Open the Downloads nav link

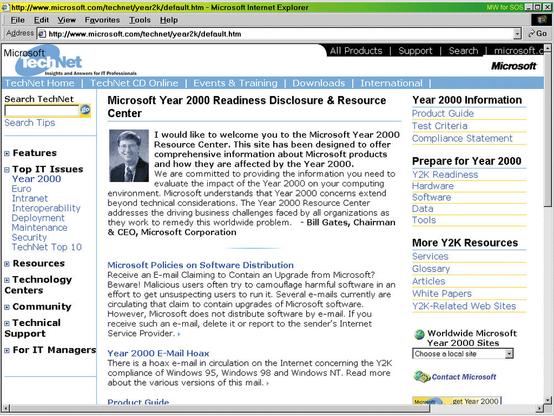coord(319,83)
